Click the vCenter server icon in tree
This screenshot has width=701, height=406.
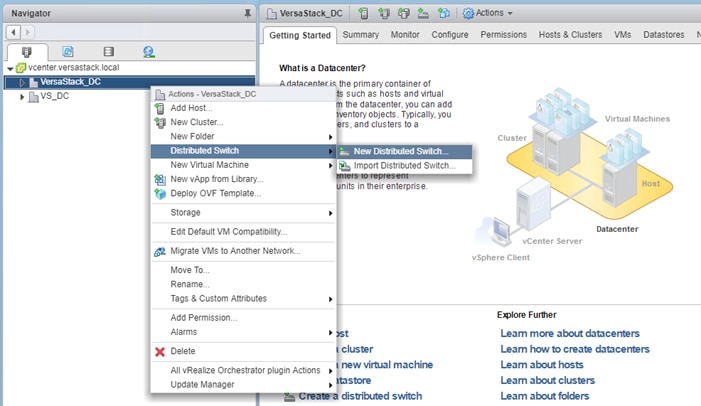tap(21, 68)
